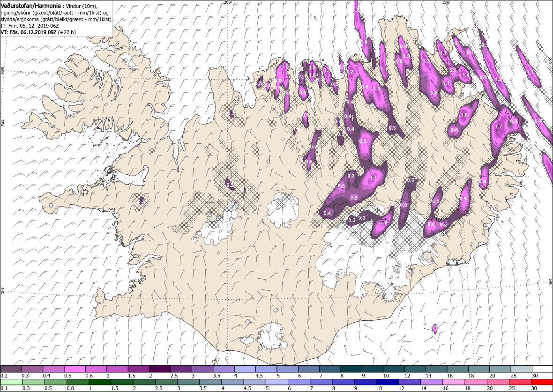Click the deep blue 10 rain-scale swatch
The width and height of the screenshot is (553, 392).
387,382
